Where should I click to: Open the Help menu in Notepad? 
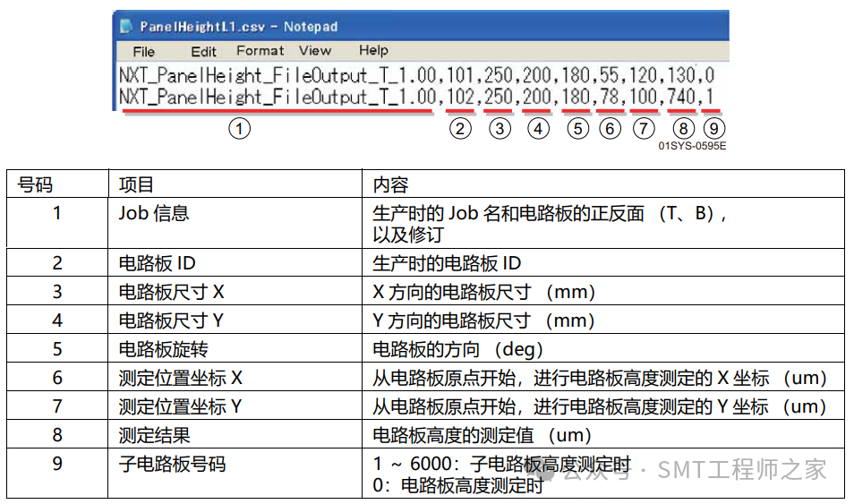[x=373, y=50]
